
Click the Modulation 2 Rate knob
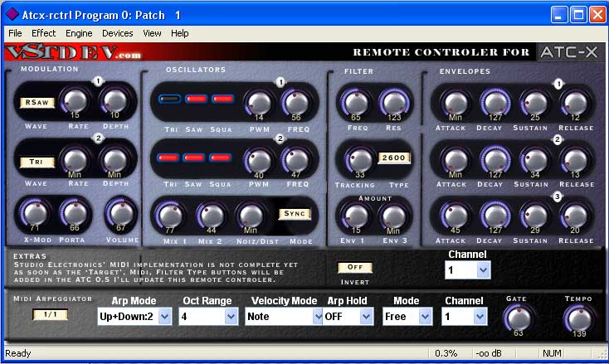(x=75, y=160)
